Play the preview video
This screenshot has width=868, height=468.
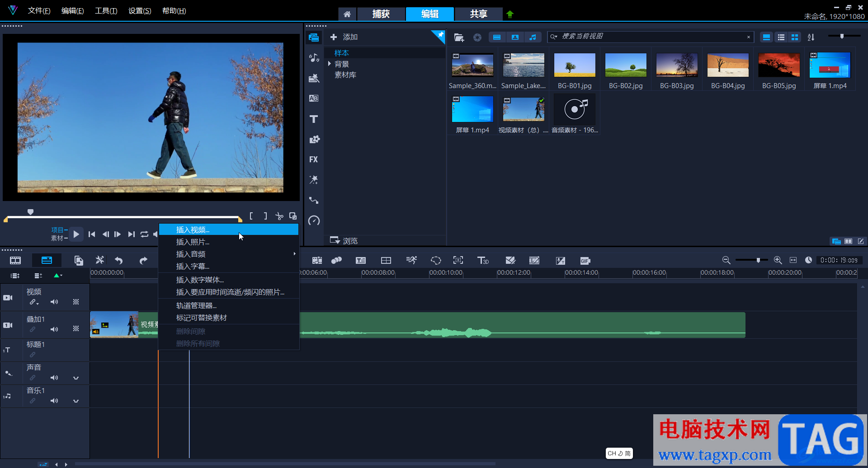tap(76, 234)
